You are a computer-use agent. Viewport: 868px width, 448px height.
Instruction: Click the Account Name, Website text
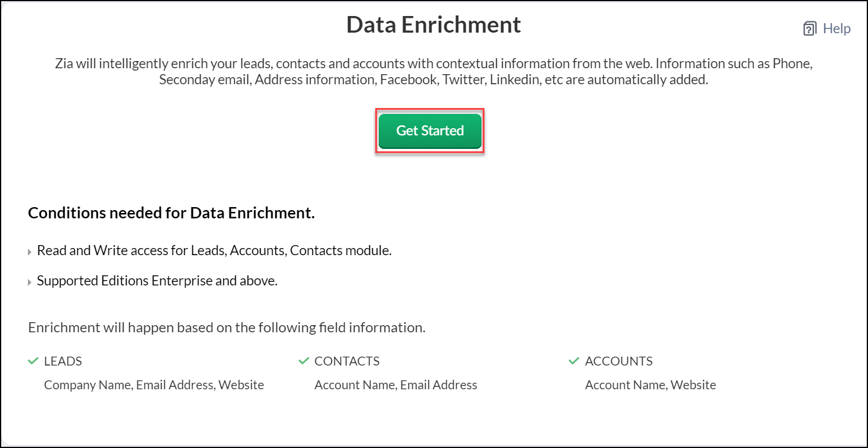point(650,385)
